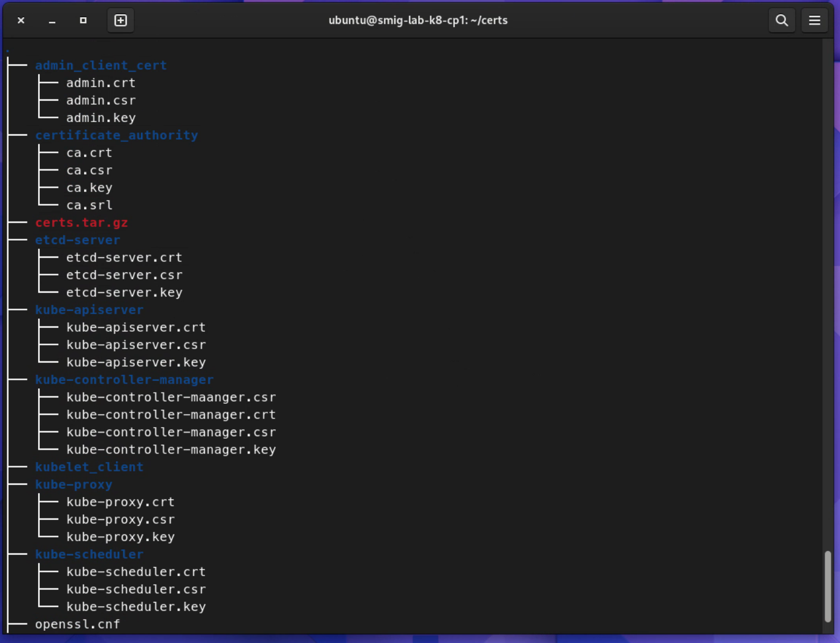This screenshot has width=840, height=643.
Task: Select the admin_client_cert directory name
Action: pos(101,65)
